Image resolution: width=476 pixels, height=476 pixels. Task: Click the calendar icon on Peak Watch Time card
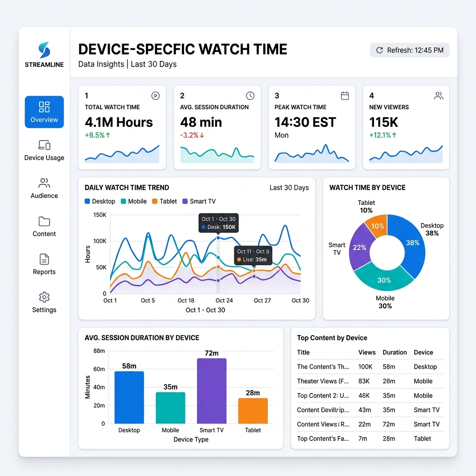(x=345, y=96)
